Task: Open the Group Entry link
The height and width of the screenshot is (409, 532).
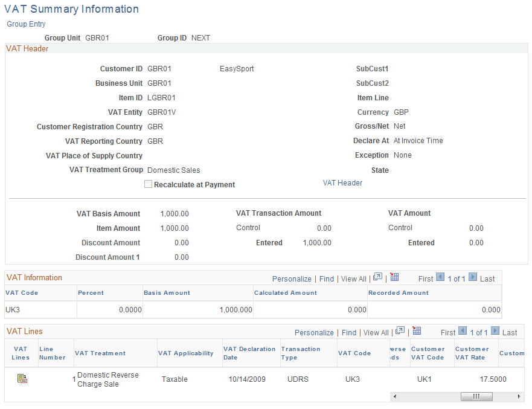Action: [26, 24]
